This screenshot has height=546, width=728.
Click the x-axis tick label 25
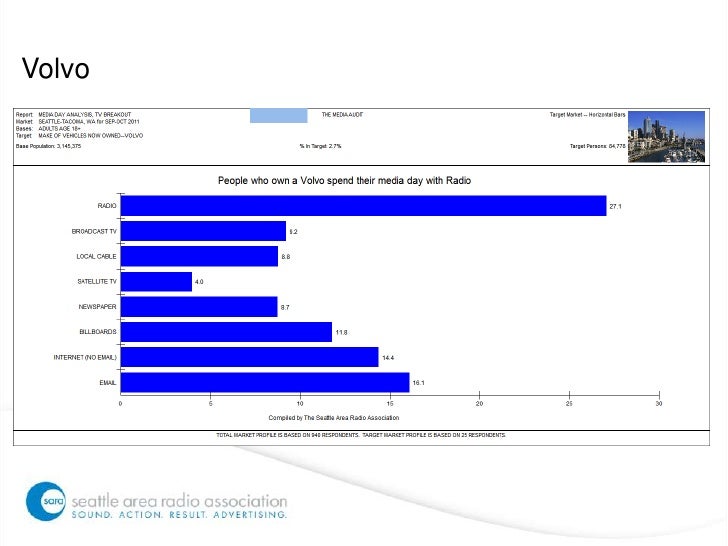click(569, 404)
